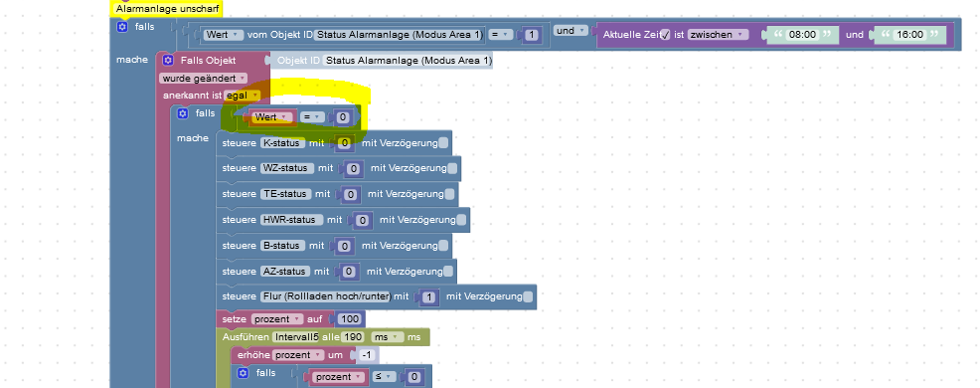The image size is (980, 388).
Task: Select object ID in Falls Objekt block
Action: pos(408,60)
